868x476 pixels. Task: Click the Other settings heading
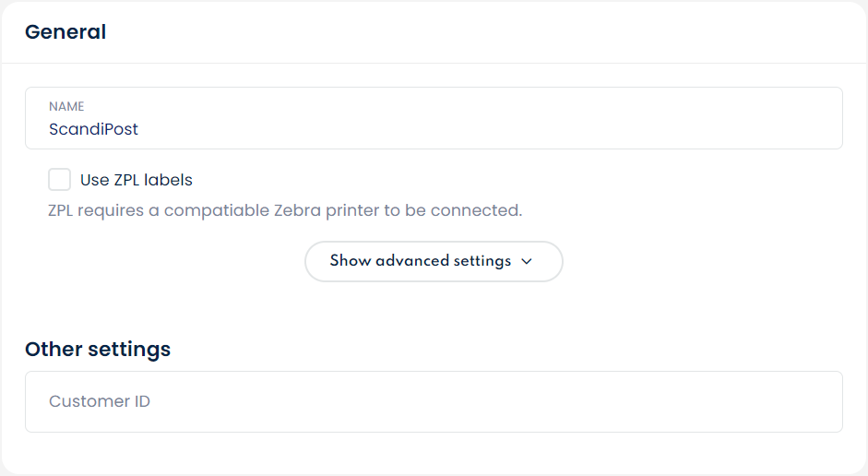point(98,350)
